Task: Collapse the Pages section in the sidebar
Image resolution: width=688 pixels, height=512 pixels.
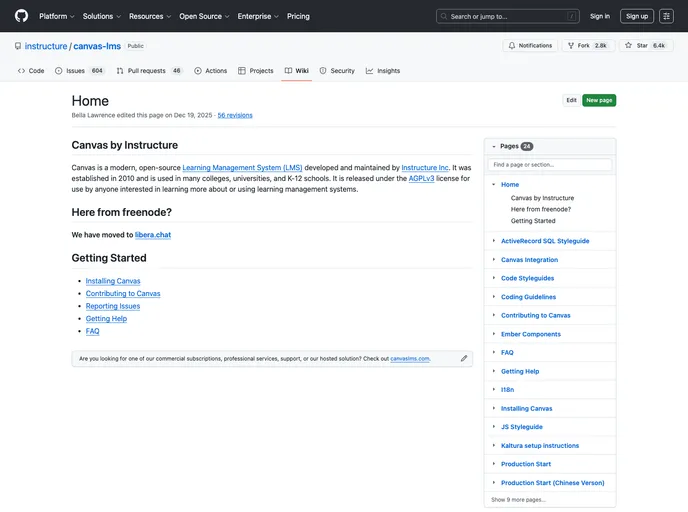Action: pyautogui.click(x=494, y=147)
